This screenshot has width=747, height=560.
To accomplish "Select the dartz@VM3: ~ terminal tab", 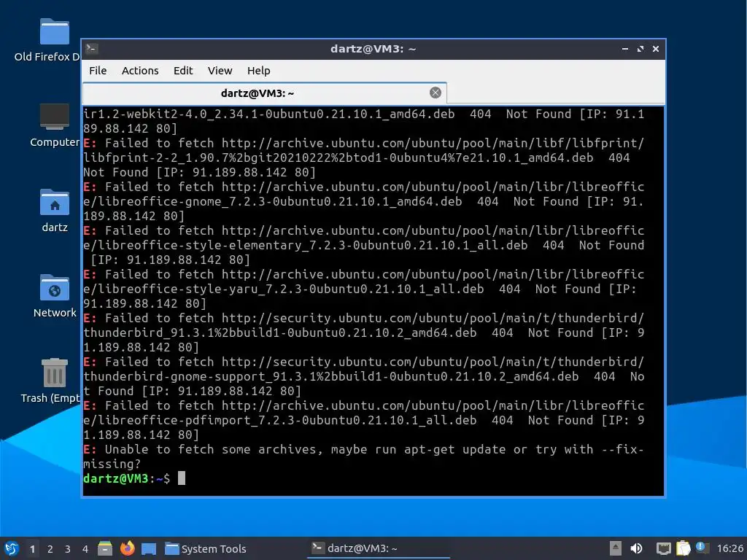I will (264, 93).
